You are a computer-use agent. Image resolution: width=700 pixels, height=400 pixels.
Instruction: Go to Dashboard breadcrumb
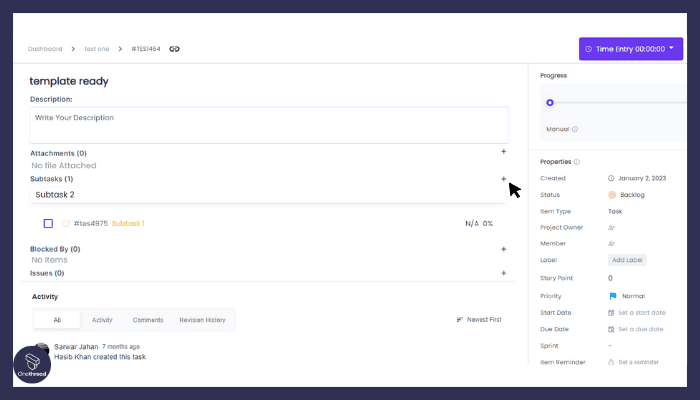point(45,49)
